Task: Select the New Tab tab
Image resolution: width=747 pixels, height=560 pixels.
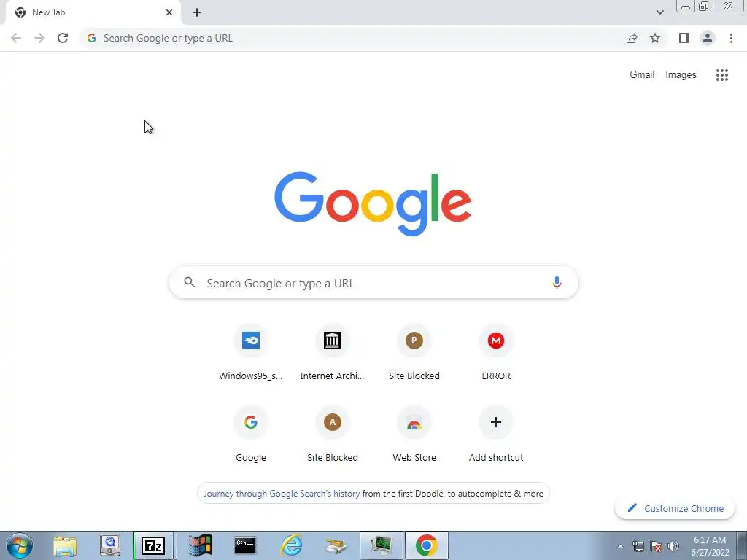Action: 93,13
